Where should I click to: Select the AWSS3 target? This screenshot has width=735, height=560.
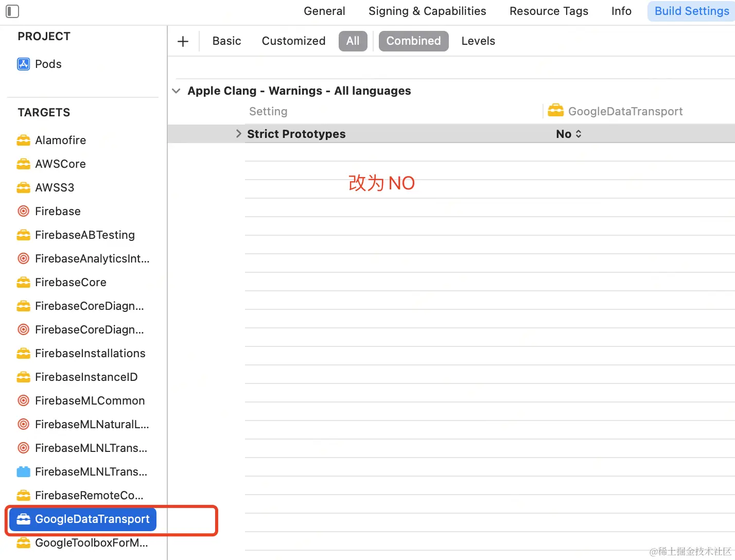point(55,187)
